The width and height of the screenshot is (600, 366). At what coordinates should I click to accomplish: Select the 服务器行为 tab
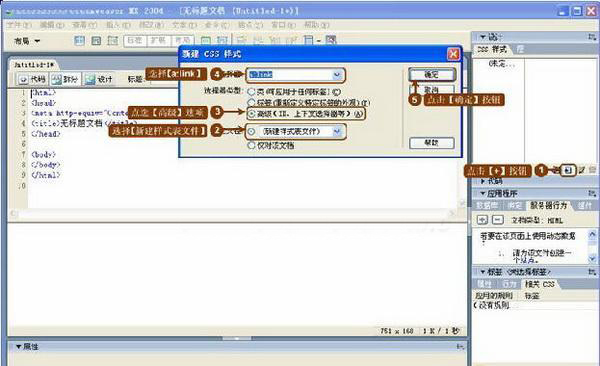tap(548, 206)
